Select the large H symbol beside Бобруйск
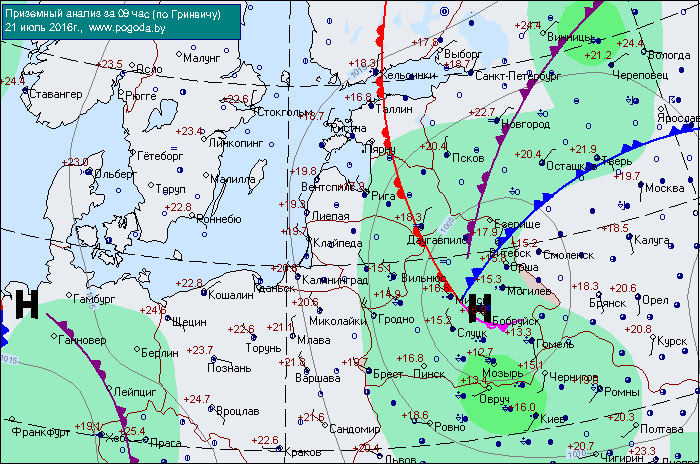This screenshot has width=700, height=465. point(480,308)
